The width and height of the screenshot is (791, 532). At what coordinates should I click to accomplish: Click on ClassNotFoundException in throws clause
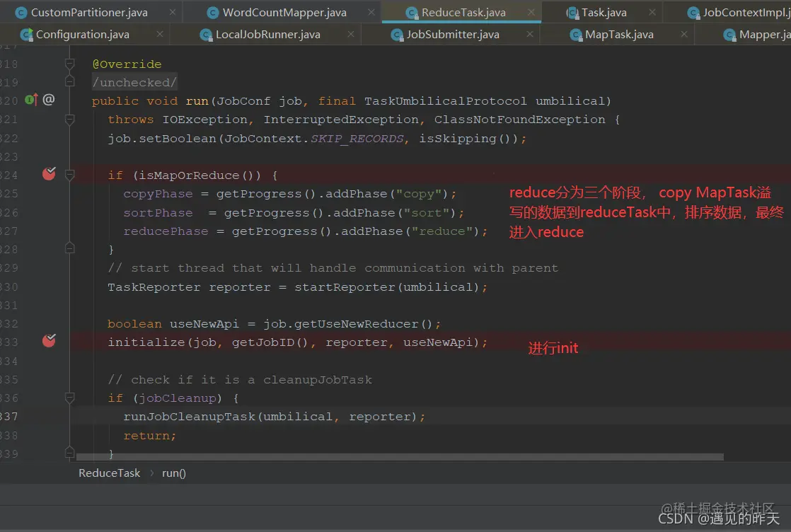click(519, 120)
